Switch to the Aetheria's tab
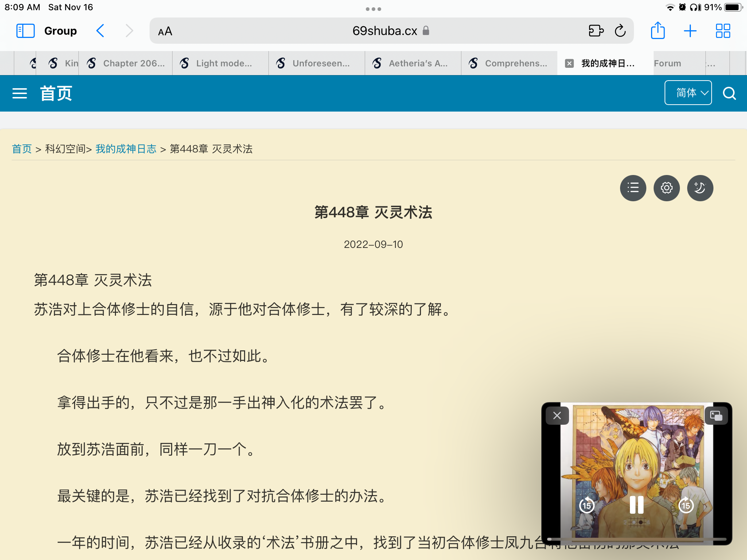This screenshot has width=747, height=560. pyautogui.click(x=412, y=63)
